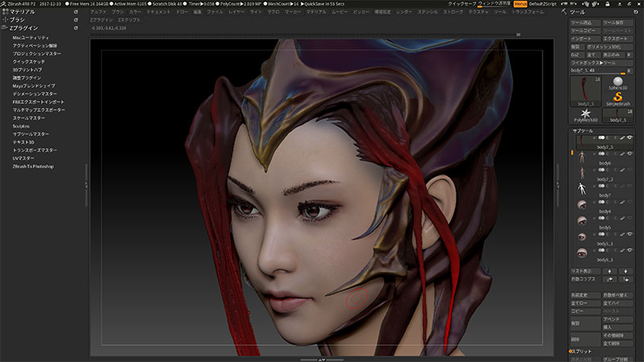Click the ツール保存 button

pyautogui.click(x=617, y=23)
